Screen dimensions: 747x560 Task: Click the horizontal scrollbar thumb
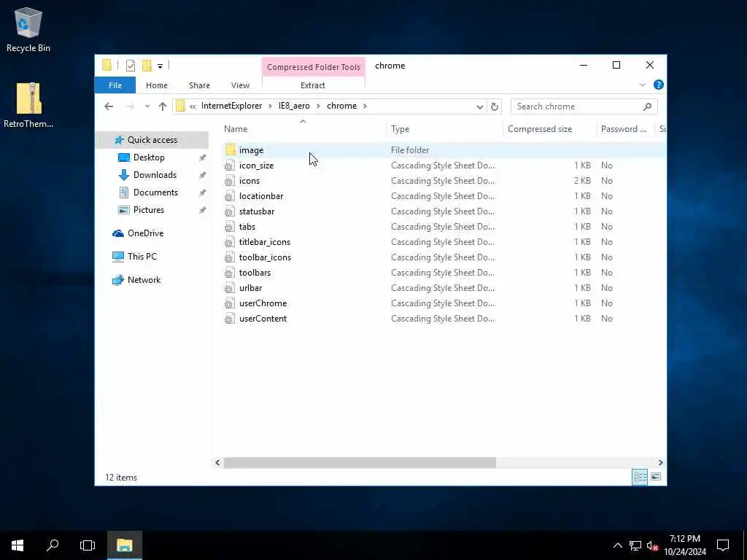point(360,462)
